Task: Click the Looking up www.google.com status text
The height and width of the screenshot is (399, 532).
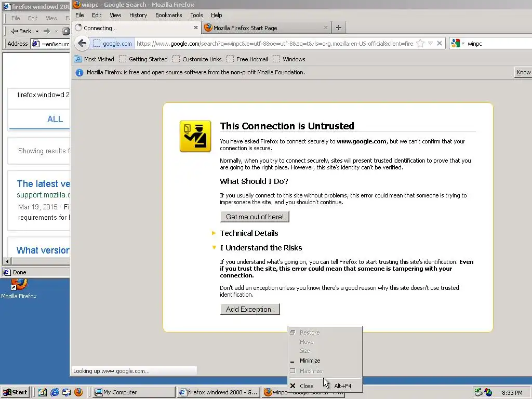Action: (111, 371)
